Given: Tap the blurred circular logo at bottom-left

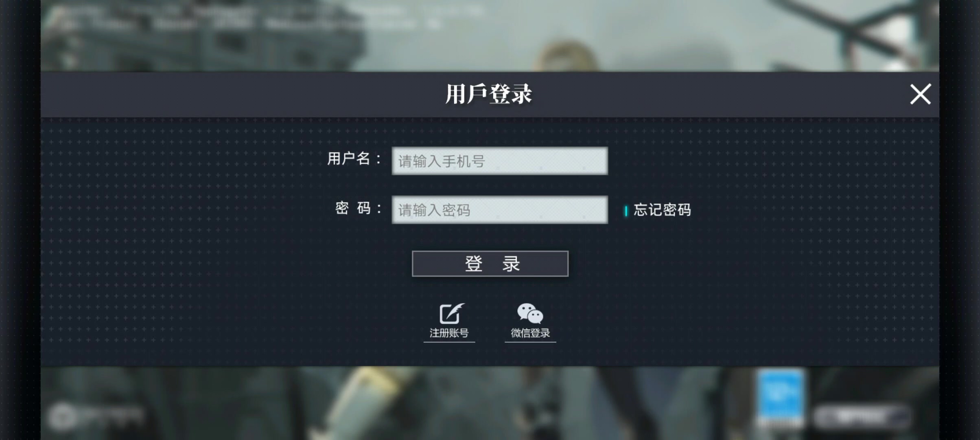Looking at the screenshot, I should [62, 416].
